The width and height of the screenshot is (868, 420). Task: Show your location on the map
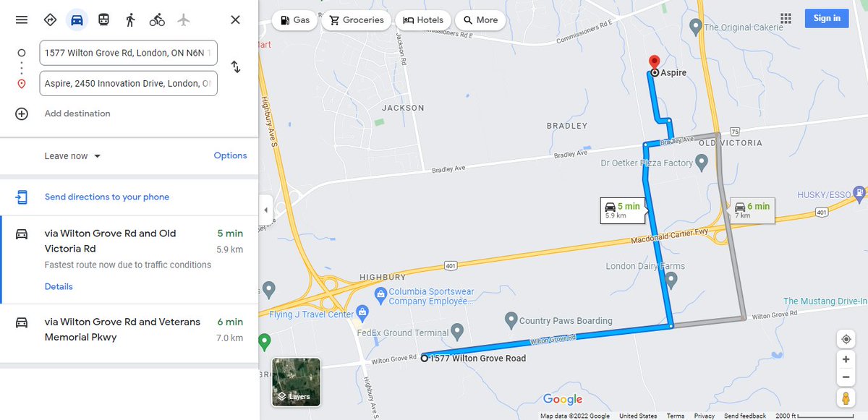(846, 340)
